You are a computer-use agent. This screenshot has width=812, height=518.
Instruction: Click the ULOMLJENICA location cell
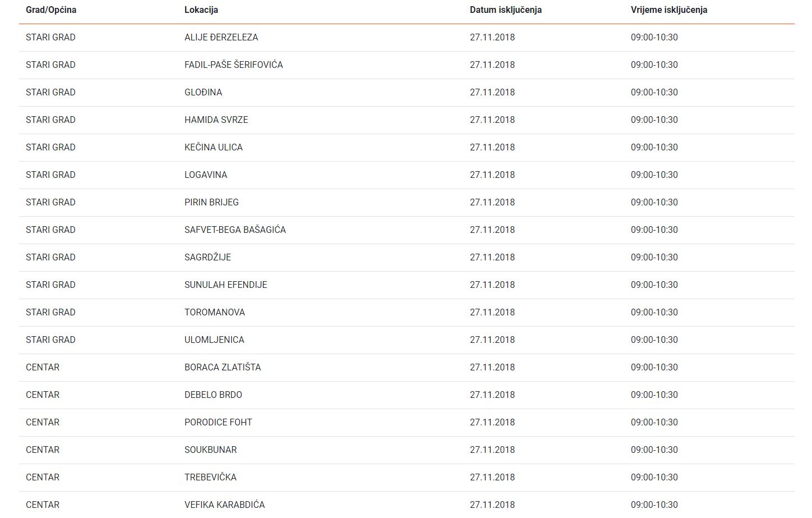[x=214, y=340]
